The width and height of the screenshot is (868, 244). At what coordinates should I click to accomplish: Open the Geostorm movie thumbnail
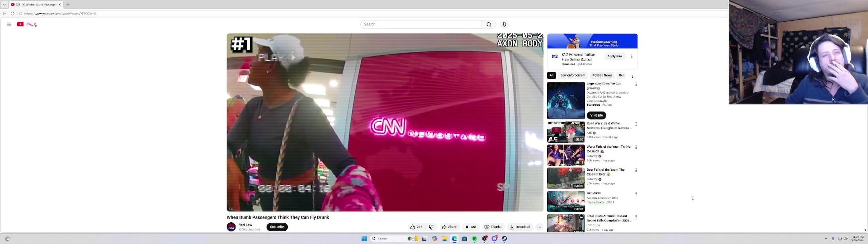pos(566,201)
